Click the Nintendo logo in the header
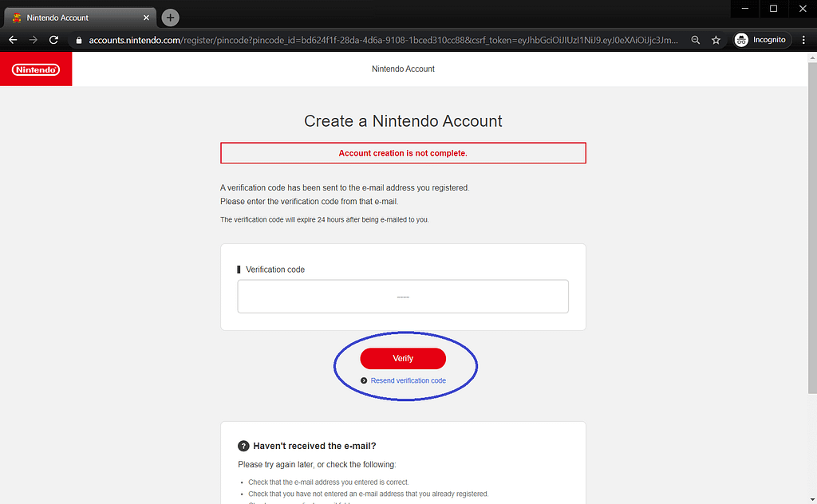This screenshot has height=504, width=817. tap(36, 69)
